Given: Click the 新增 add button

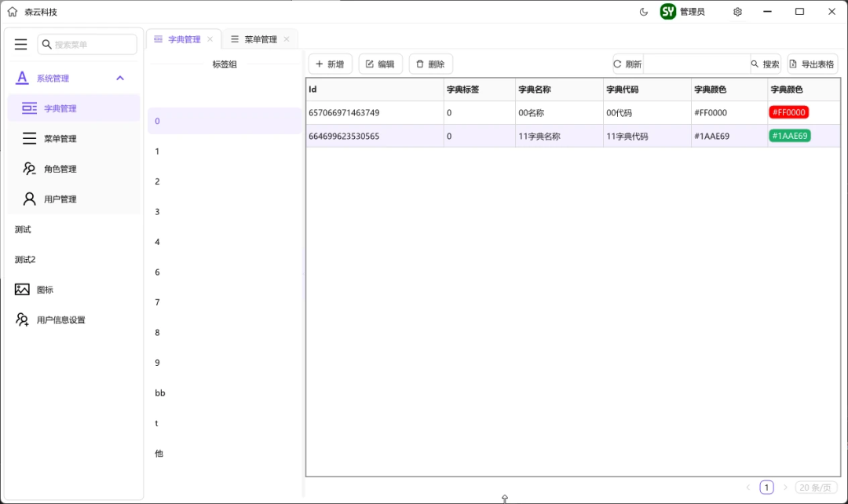Looking at the screenshot, I should (x=330, y=64).
